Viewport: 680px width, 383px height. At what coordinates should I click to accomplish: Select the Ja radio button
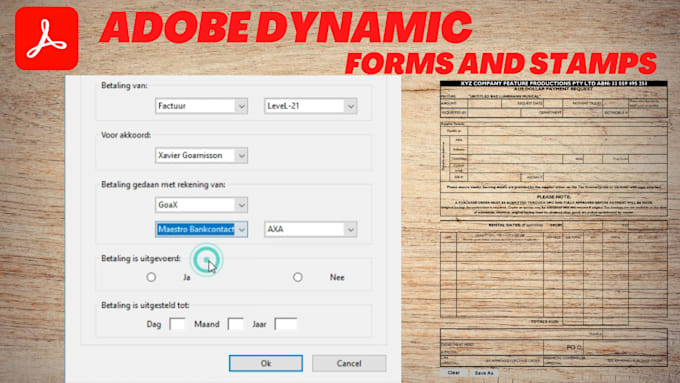pyautogui.click(x=151, y=277)
